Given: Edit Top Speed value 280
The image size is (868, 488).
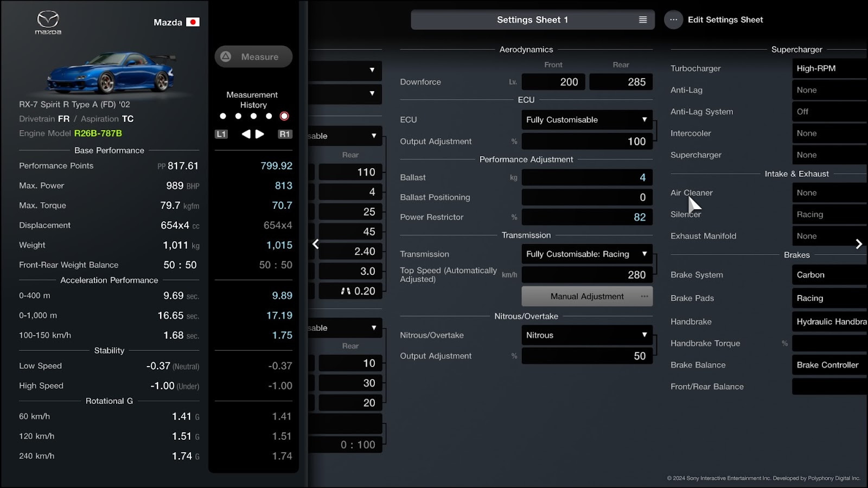Looking at the screenshot, I should coord(587,275).
